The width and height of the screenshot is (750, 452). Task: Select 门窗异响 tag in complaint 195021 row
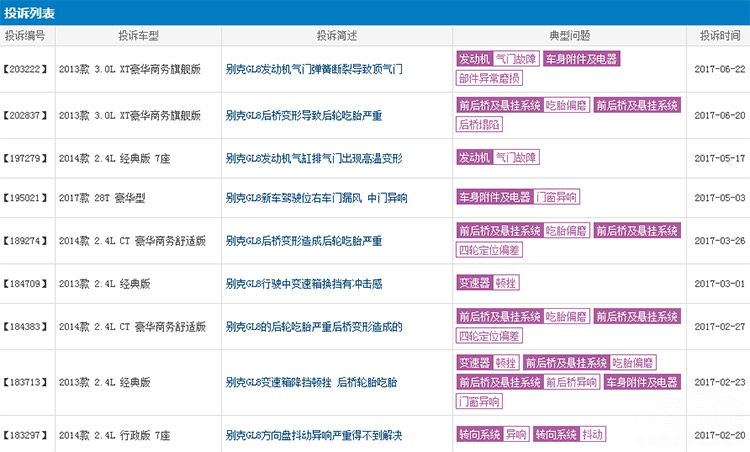pos(556,198)
